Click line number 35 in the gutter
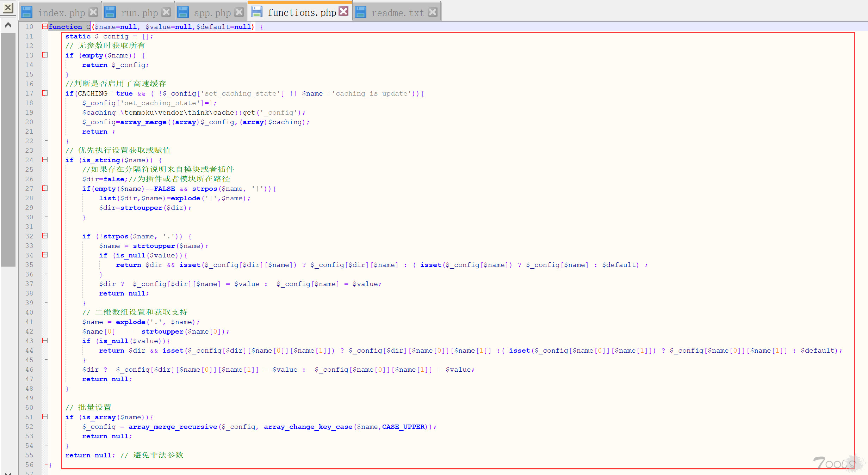868x475 pixels. pyautogui.click(x=29, y=265)
